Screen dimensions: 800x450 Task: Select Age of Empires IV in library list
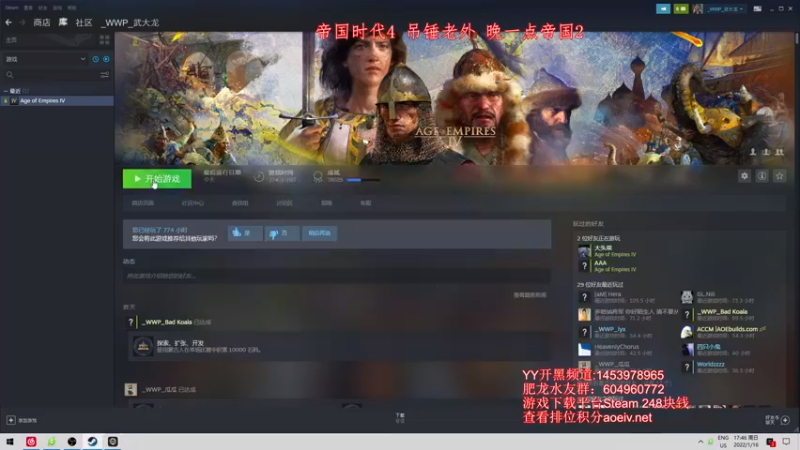tap(57, 101)
